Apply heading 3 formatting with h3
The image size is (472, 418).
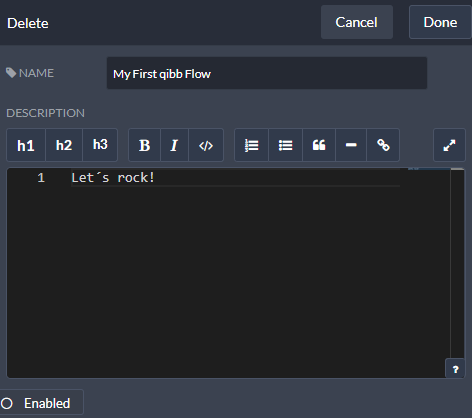pos(100,145)
